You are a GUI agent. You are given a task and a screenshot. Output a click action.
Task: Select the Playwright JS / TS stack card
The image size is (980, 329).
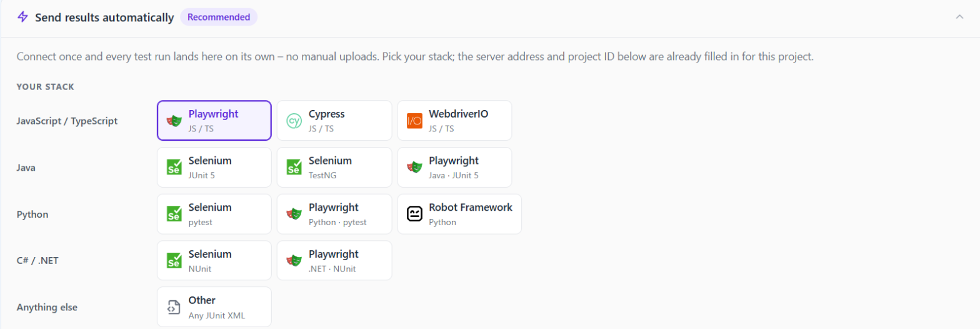click(x=214, y=121)
